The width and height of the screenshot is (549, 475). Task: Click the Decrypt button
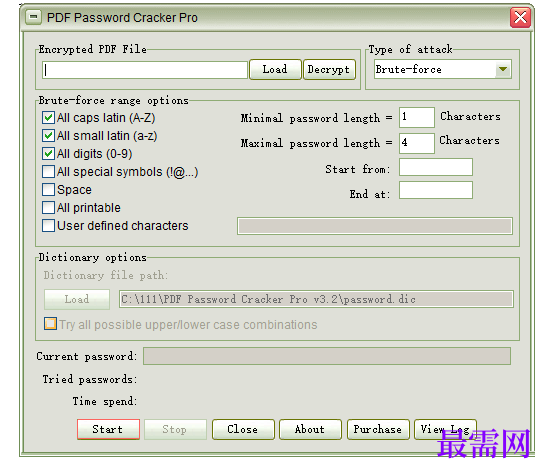(x=329, y=69)
